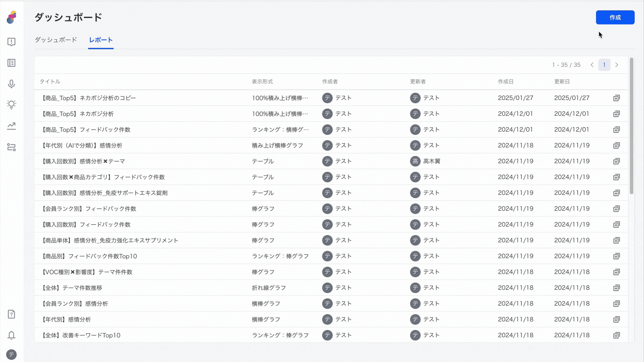Viewport: 644px width, 362px height.
Task: Select page 1 in the pagination
Action: pyautogui.click(x=604, y=65)
